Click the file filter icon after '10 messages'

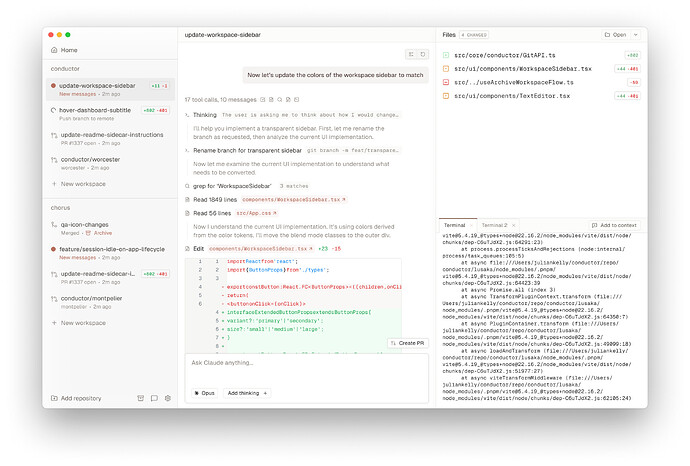tap(271, 100)
